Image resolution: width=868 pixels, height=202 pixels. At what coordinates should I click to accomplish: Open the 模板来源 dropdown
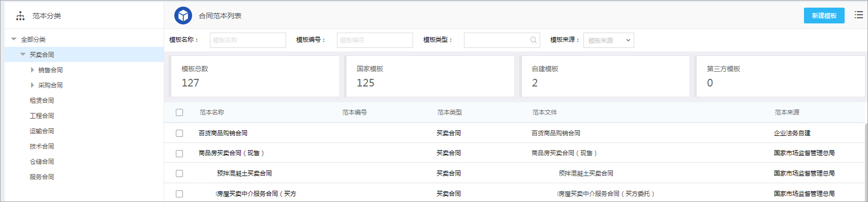[x=609, y=40]
